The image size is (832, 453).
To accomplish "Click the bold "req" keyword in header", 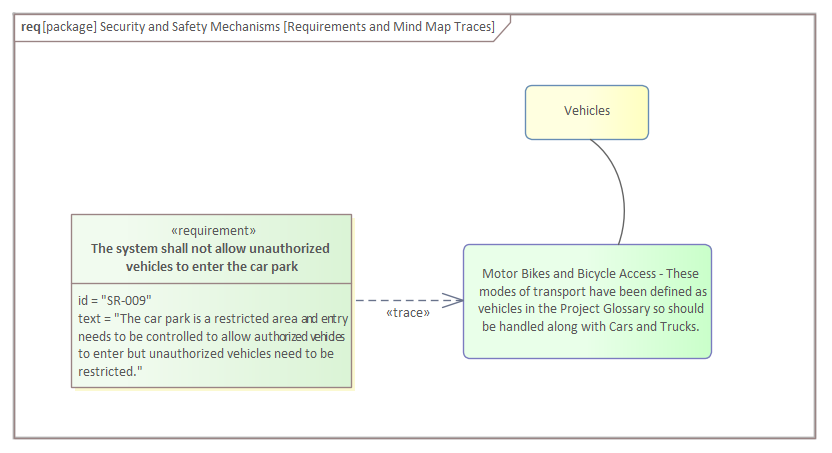I will [x=30, y=27].
